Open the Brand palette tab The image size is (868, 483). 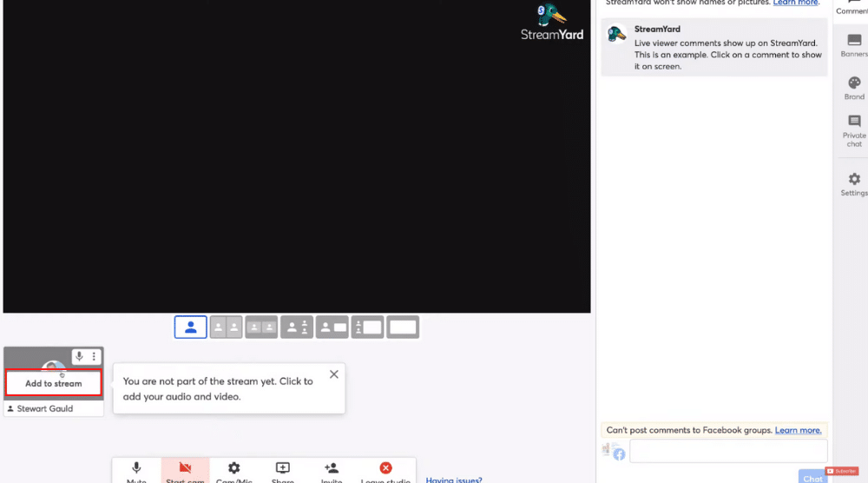pyautogui.click(x=854, y=88)
